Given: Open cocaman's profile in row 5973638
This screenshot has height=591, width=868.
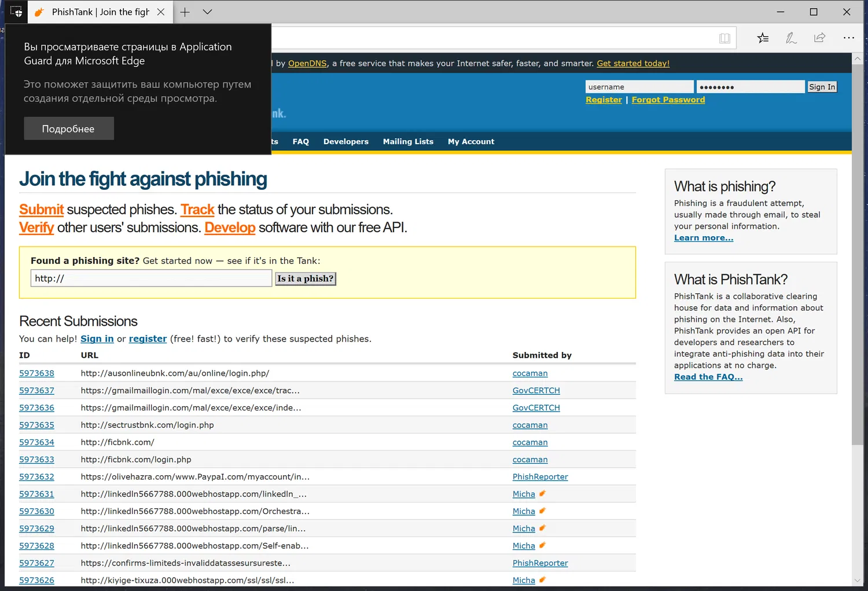Looking at the screenshot, I should pyautogui.click(x=530, y=373).
